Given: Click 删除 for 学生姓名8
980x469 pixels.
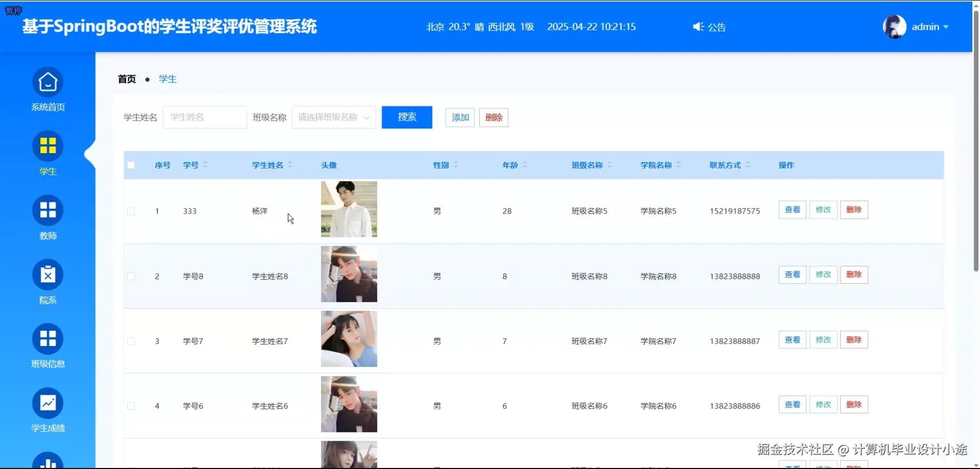Looking at the screenshot, I should tap(854, 275).
